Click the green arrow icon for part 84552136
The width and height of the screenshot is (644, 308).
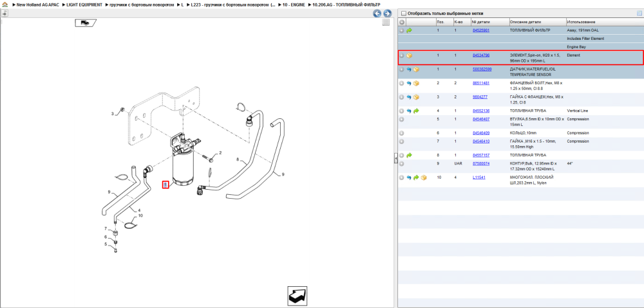click(417, 111)
